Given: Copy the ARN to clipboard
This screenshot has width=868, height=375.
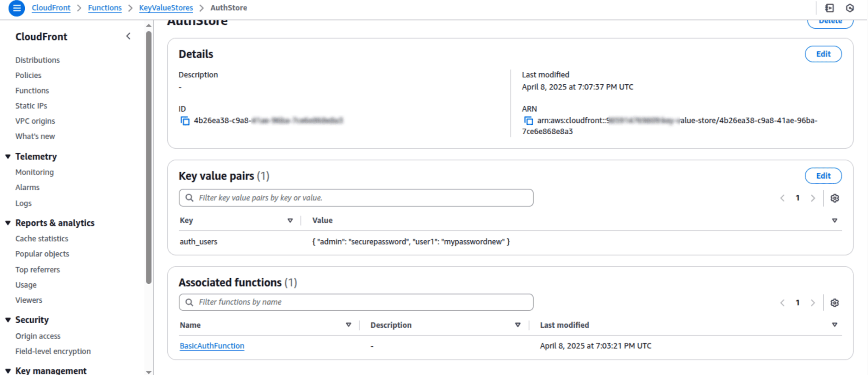Looking at the screenshot, I should pos(528,121).
